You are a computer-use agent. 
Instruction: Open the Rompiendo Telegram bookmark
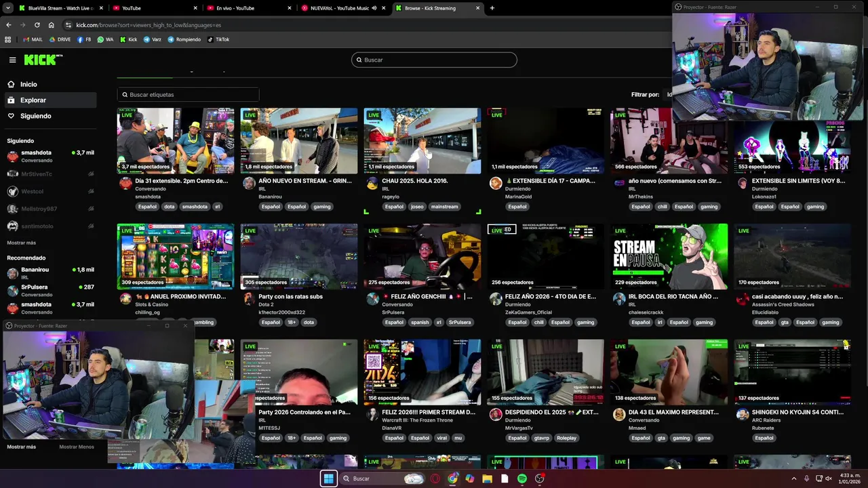pos(184,39)
